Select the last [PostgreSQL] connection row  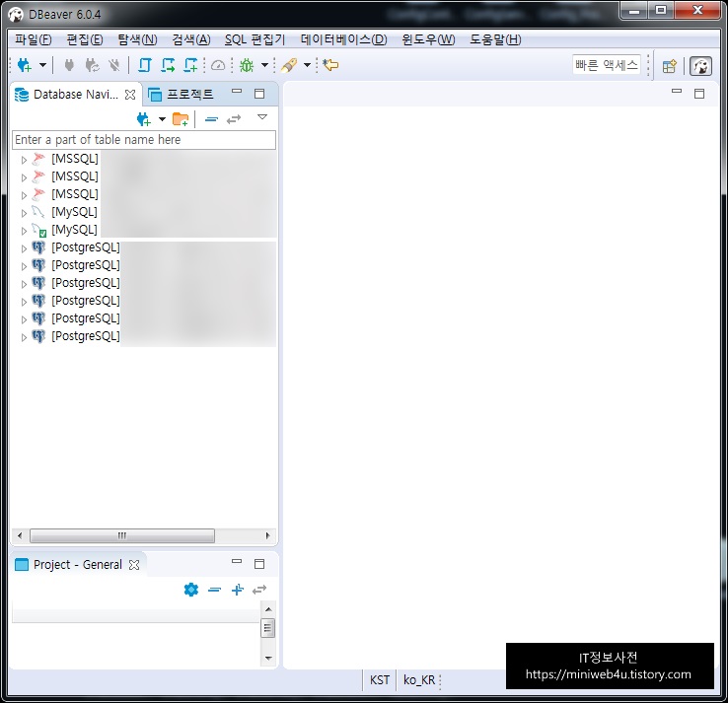click(x=86, y=336)
